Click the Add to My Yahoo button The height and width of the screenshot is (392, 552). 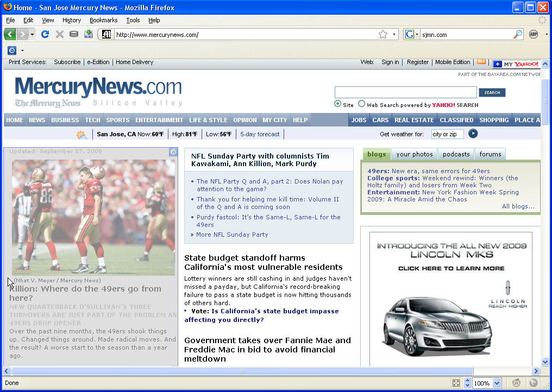click(x=516, y=64)
